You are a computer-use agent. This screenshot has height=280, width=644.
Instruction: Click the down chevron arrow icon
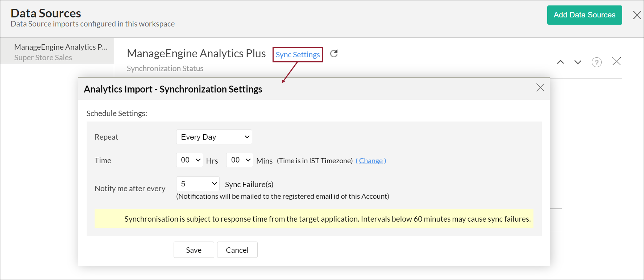click(578, 62)
